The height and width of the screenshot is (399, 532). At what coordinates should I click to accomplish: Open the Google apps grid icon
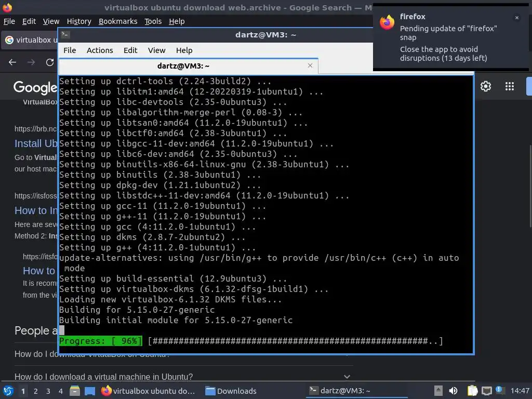(x=510, y=86)
